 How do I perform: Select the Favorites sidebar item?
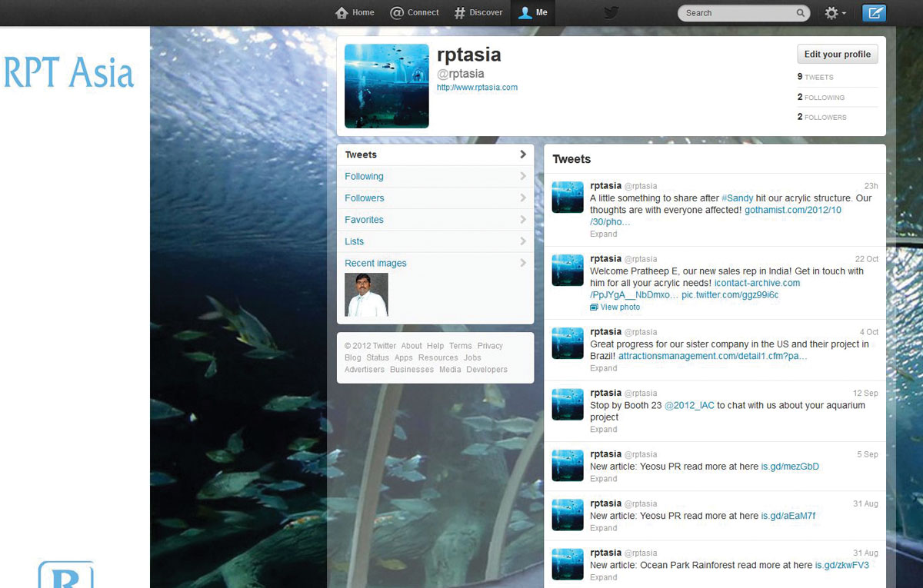coord(435,219)
